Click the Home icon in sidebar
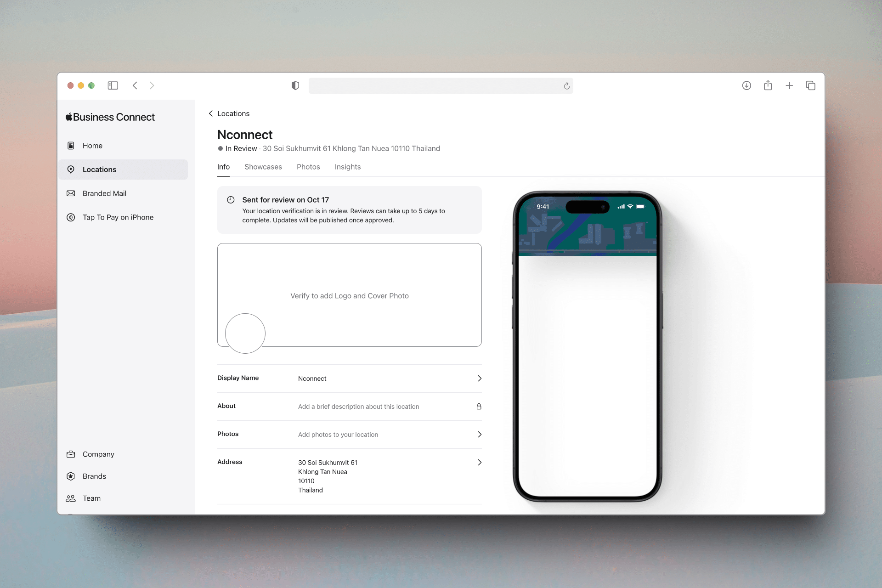882x588 pixels. [71, 145]
